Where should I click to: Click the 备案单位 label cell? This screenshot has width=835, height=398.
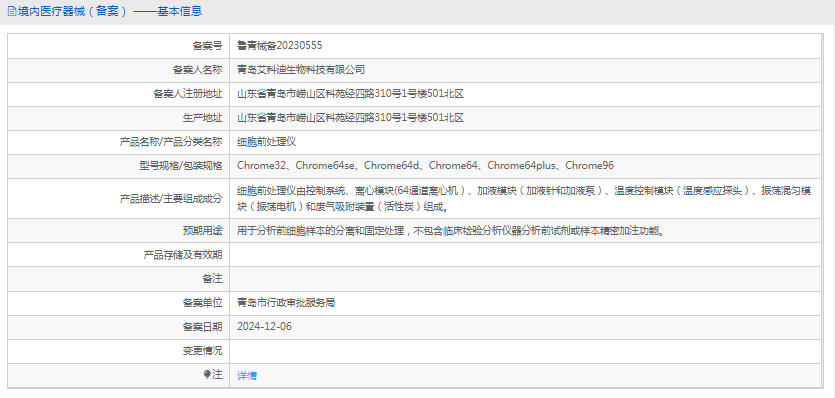[x=118, y=303]
